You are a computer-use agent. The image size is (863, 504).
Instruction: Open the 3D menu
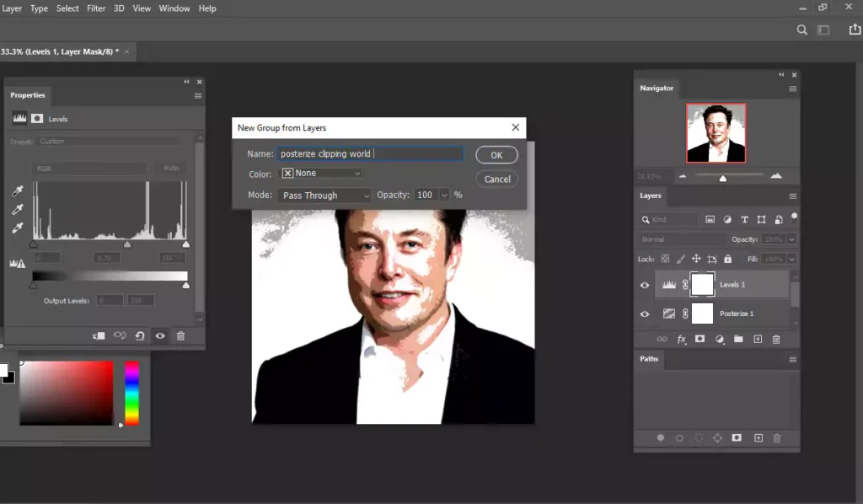point(118,8)
